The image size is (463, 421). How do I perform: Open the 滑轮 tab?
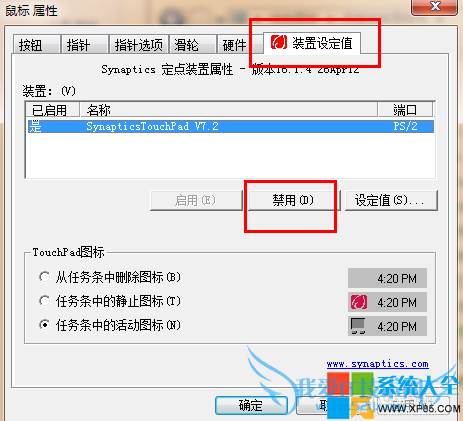click(193, 44)
